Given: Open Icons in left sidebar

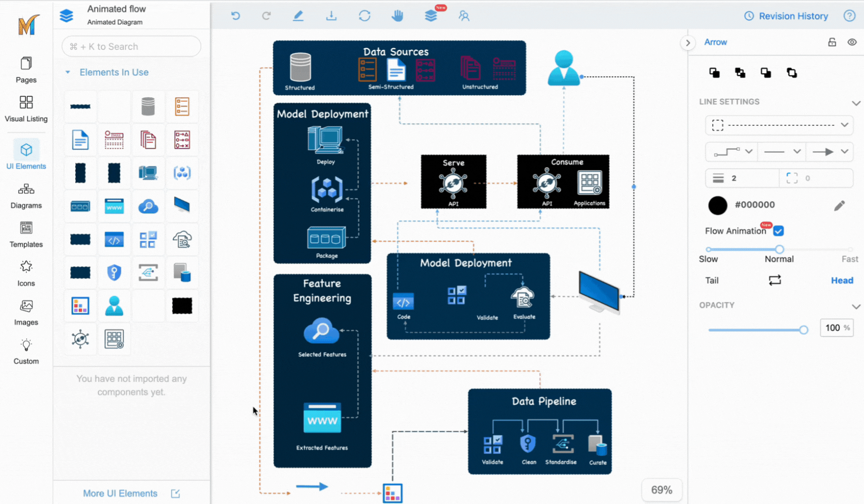Looking at the screenshot, I should (x=26, y=273).
